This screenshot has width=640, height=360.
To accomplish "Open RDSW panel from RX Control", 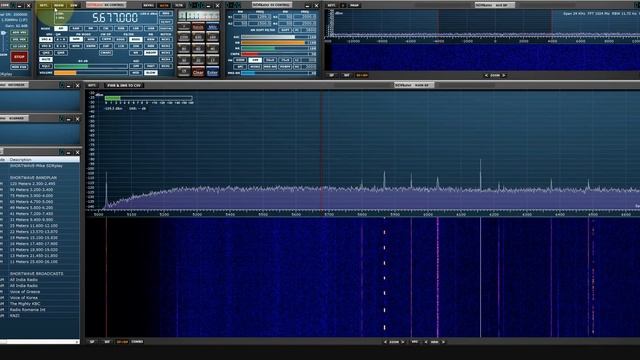I will pyautogui.click(x=59, y=5).
